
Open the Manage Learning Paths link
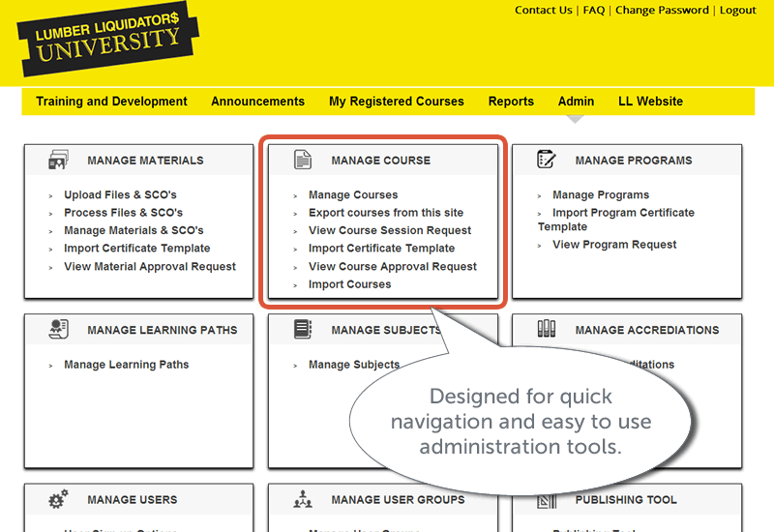click(x=126, y=365)
